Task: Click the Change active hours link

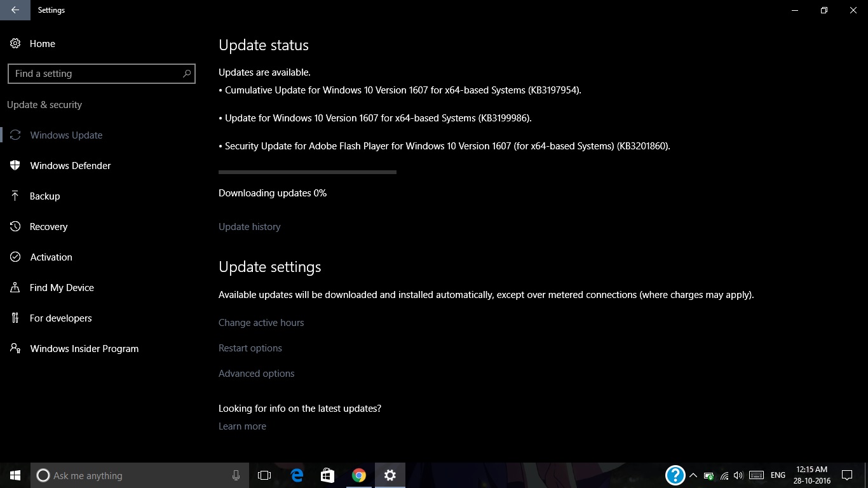Action: [x=261, y=323]
